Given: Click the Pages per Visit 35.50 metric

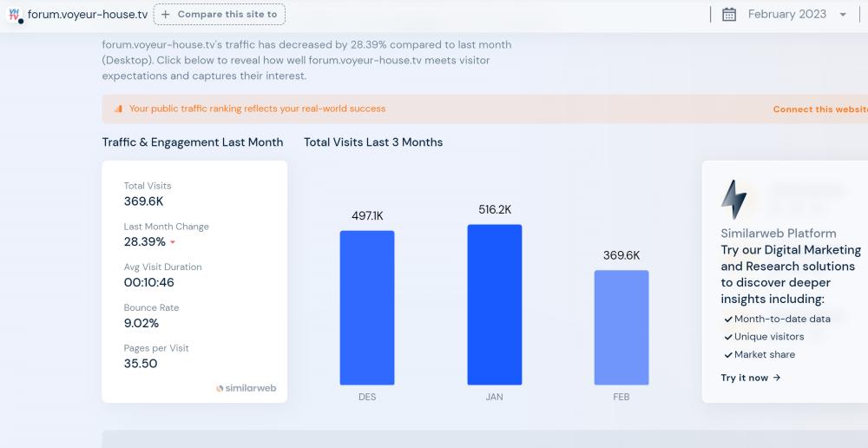Looking at the screenshot, I should pos(141,364).
